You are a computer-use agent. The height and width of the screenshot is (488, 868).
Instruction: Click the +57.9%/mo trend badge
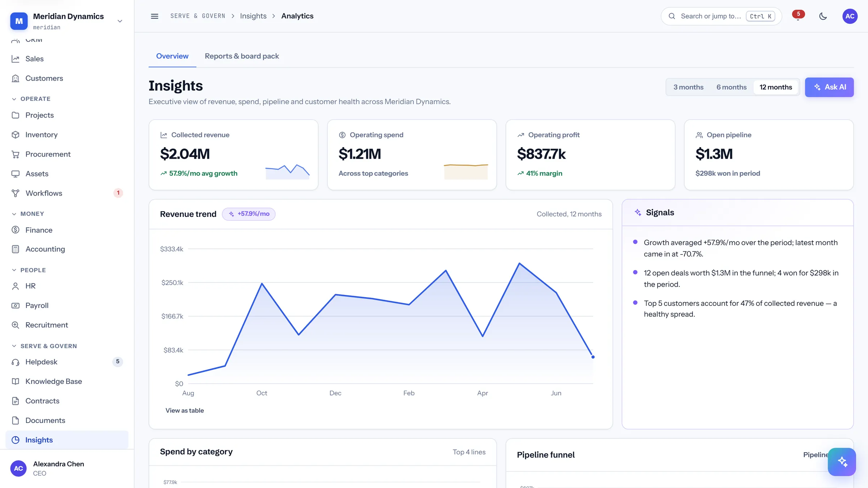point(249,214)
